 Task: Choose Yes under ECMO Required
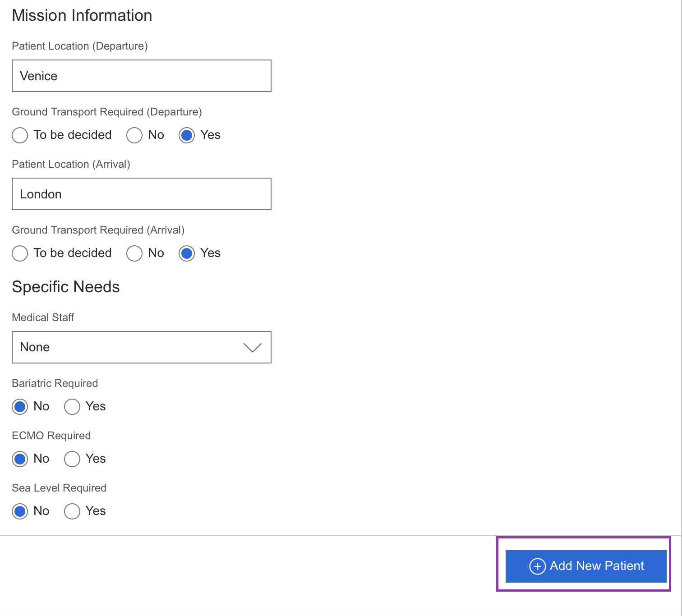point(72,459)
